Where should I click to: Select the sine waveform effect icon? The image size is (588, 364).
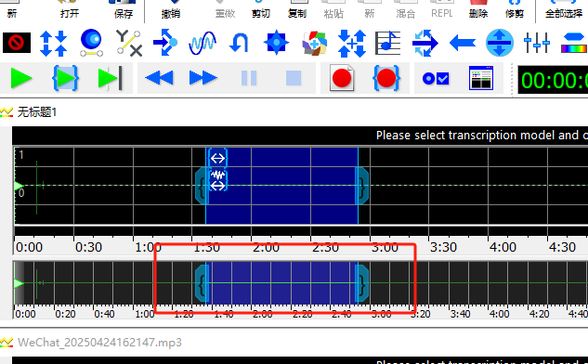pyautogui.click(x=203, y=43)
